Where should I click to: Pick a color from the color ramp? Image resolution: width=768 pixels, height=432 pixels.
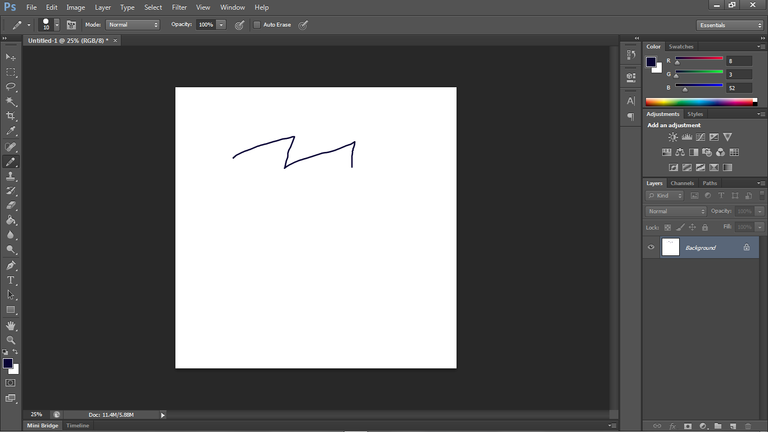click(701, 102)
